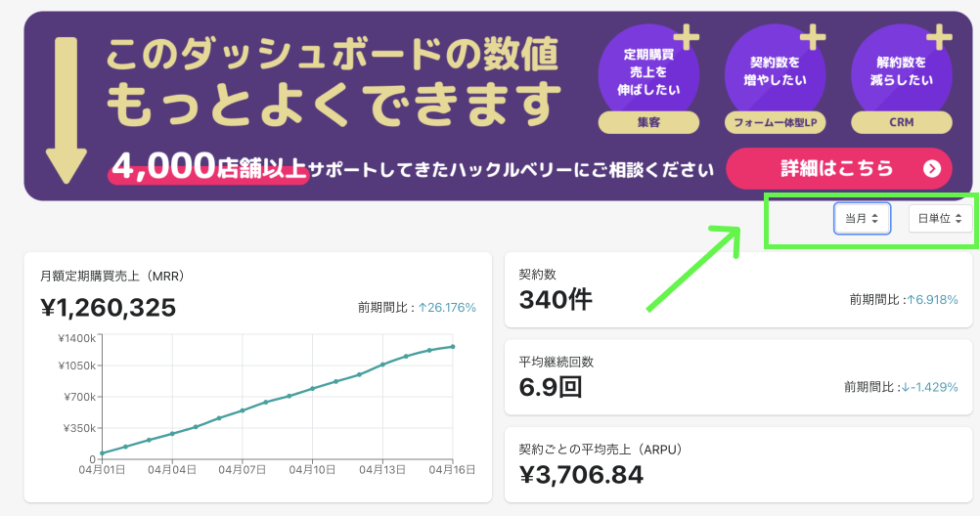
Task: Click the plus icon above 集客 circle
Action: tap(687, 38)
